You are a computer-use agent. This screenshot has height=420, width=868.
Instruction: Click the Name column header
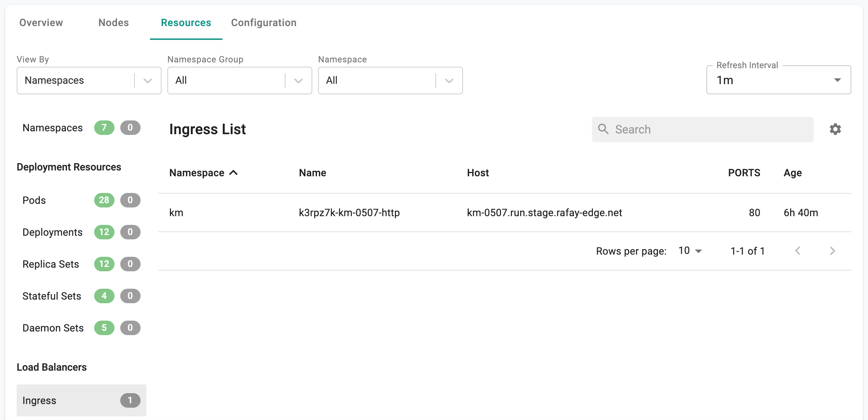coord(312,173)
